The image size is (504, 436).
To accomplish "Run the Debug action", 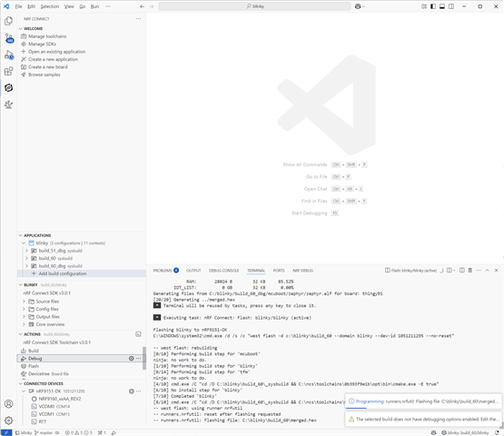I will click(x=35, y=359).
